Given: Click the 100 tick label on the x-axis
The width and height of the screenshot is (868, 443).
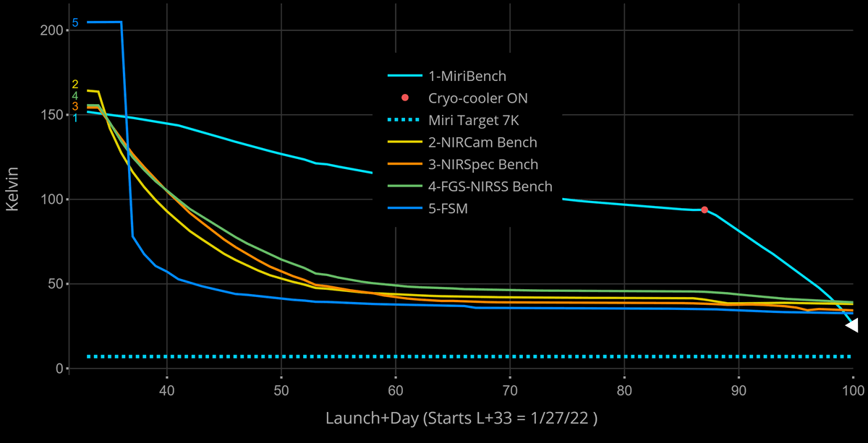Looking at the screenshot, I should click(852, 390).
